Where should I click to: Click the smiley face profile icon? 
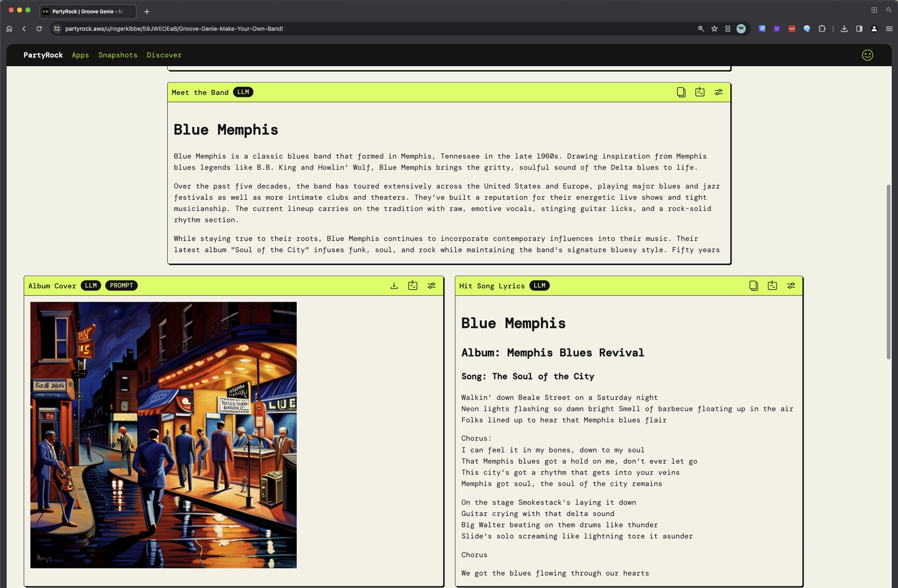[867, 55]
